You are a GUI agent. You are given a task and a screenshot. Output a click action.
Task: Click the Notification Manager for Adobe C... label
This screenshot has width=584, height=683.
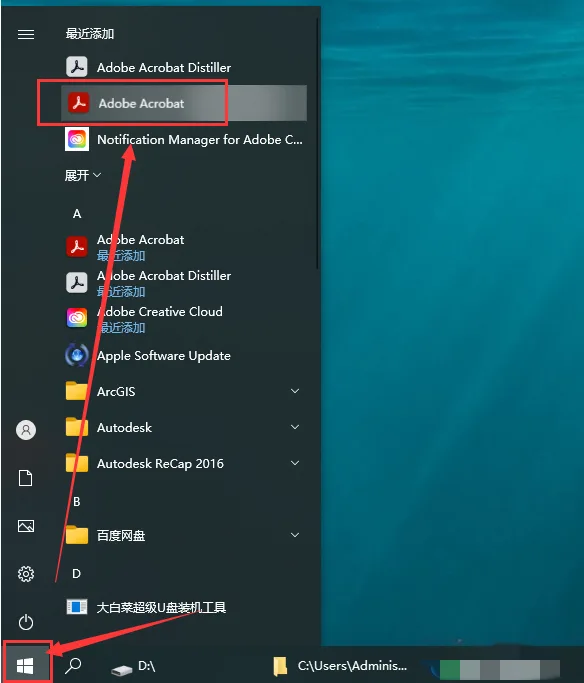200,140
